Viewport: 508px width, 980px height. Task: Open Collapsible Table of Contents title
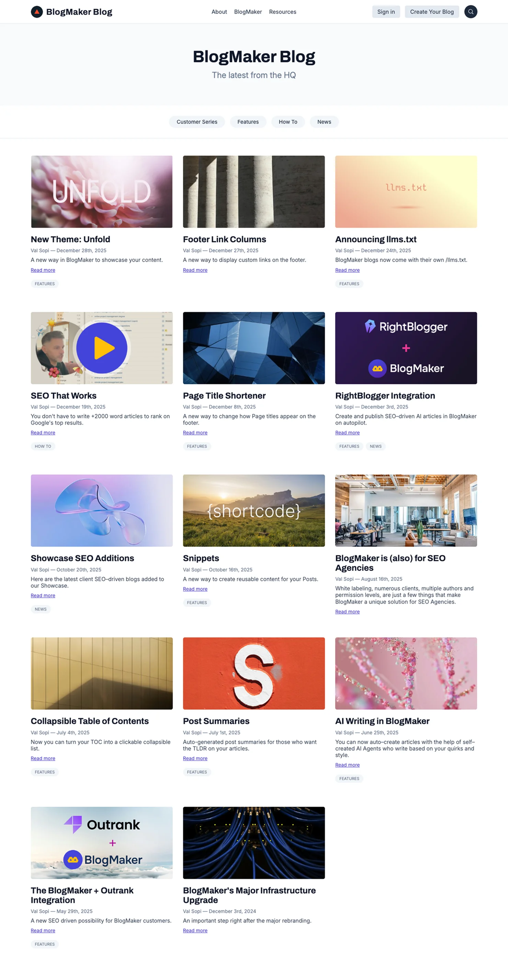click(x=90, y=721)
